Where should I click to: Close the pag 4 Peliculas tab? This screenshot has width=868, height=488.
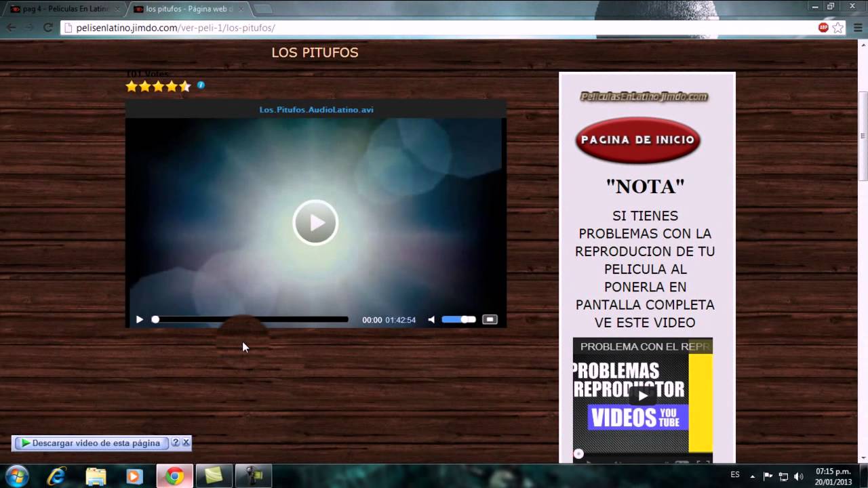click(117, 9)
